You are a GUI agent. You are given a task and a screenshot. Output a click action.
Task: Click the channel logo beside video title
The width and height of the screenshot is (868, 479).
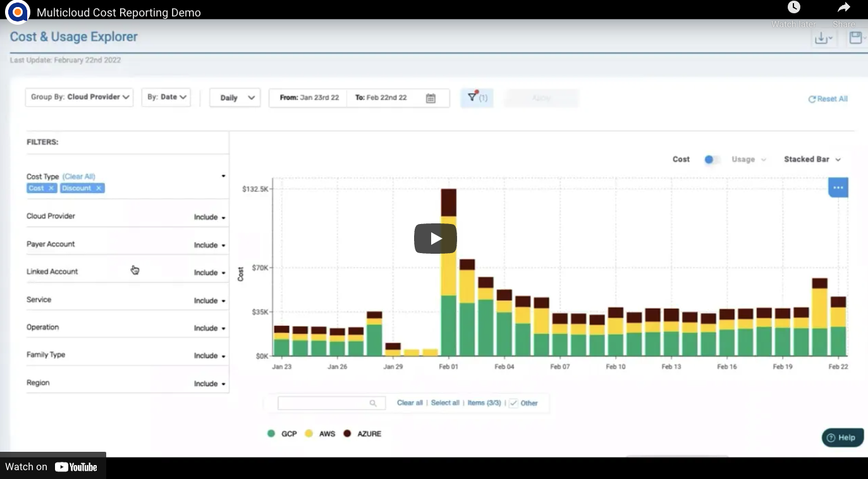point(17,12)
